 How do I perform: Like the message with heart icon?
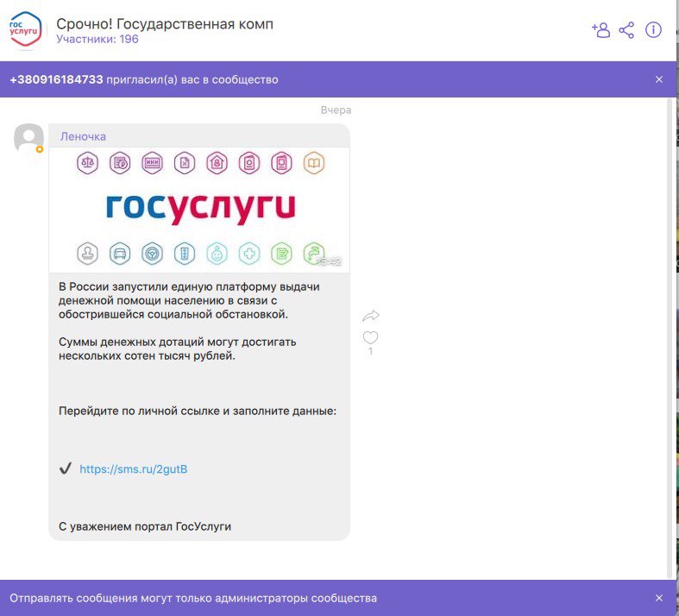pyautogui.click(x=370, y=337)
